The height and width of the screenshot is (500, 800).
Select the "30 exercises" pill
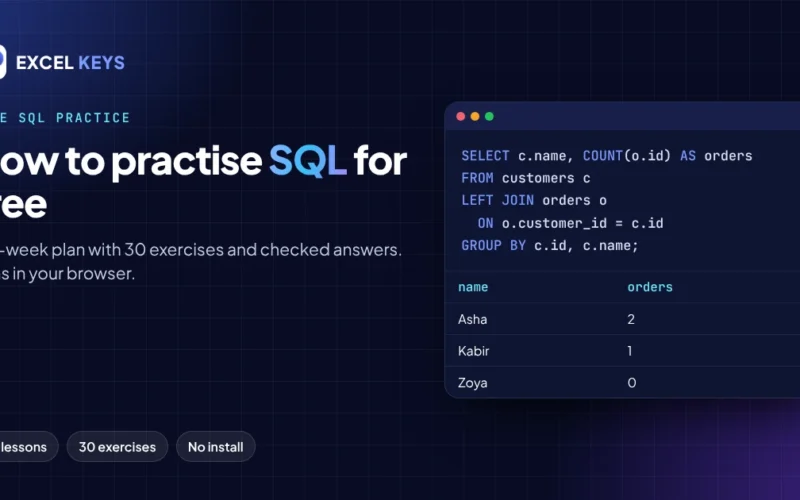(x=117, y=447)
